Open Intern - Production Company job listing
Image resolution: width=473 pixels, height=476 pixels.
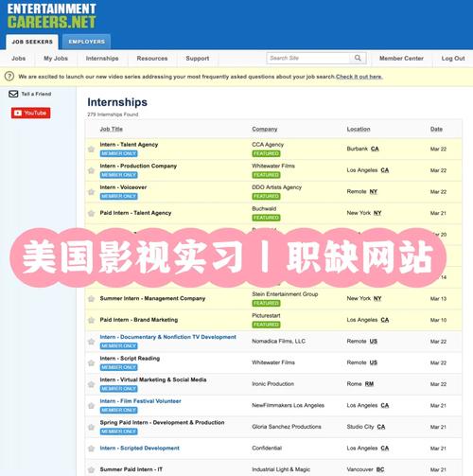coord(138,166)
